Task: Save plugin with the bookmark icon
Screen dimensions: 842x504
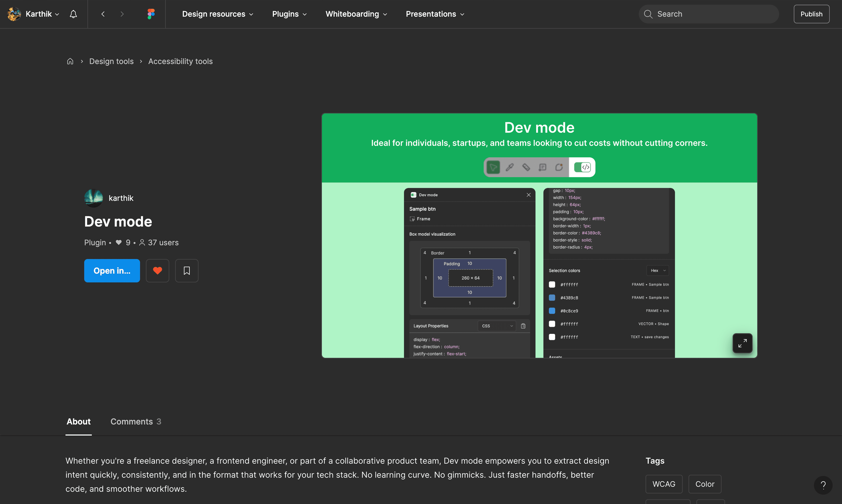Action: click(187, 271)
